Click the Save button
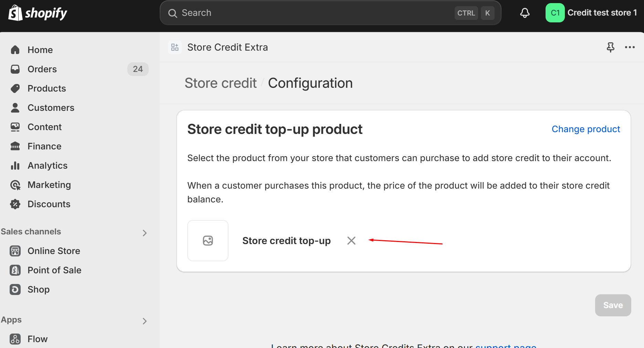This screenshot has height=348, width=644. [613, 305]
